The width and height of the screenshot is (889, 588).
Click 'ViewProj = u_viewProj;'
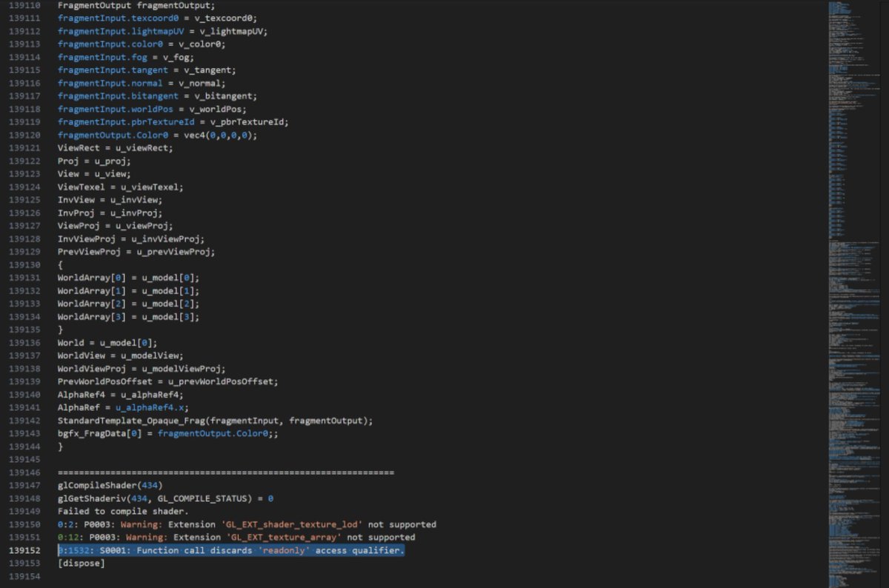click(116, 225)
